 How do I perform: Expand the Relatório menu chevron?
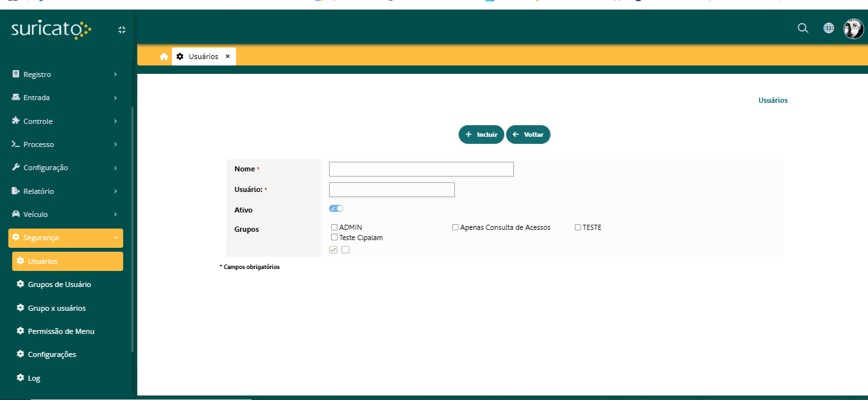[115, 191]
